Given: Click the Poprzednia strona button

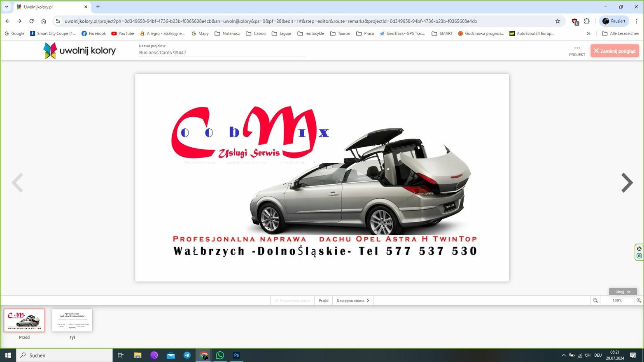Looking at the screenshot, I should click(292, 301).
